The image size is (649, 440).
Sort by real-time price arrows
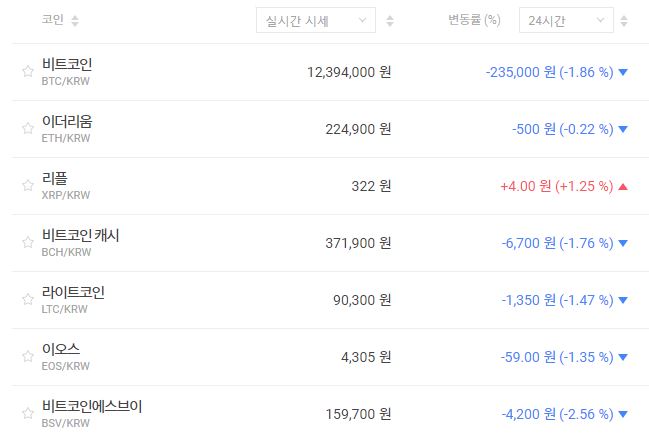click(x=389, y=21)
